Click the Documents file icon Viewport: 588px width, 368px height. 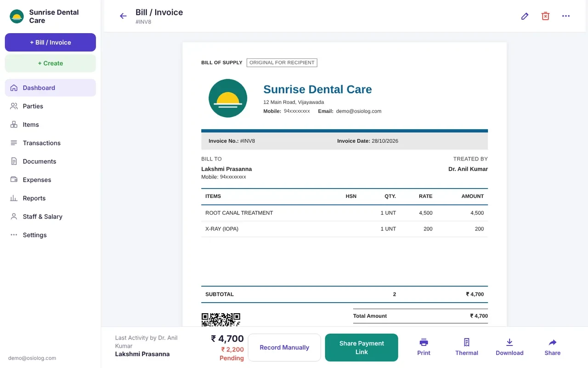click(14, 161)
